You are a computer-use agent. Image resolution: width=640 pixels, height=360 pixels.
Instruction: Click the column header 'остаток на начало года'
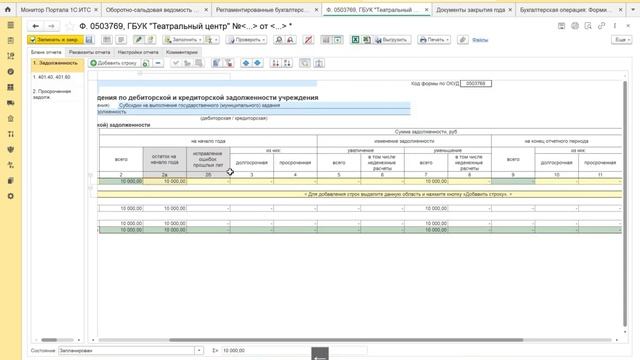[164, 159]
